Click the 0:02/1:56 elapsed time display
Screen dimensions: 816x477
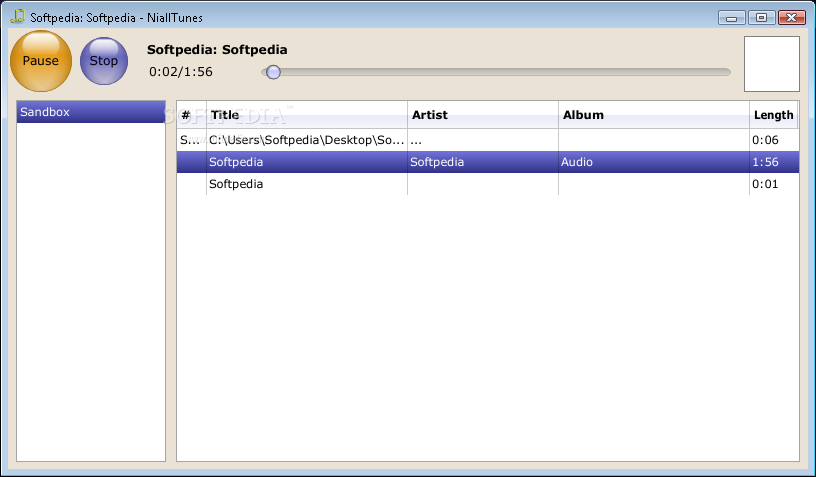(x=181, y=72)
